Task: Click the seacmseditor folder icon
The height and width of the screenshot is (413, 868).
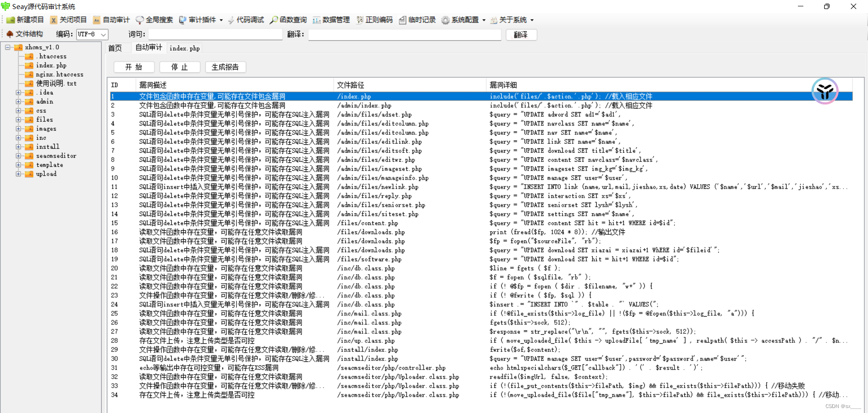Action: tap(29, 156)
